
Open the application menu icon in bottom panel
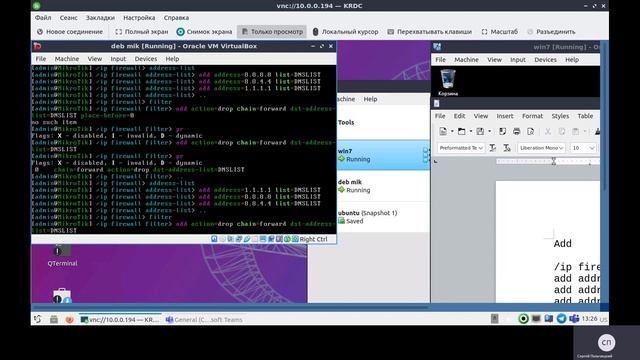38,320
